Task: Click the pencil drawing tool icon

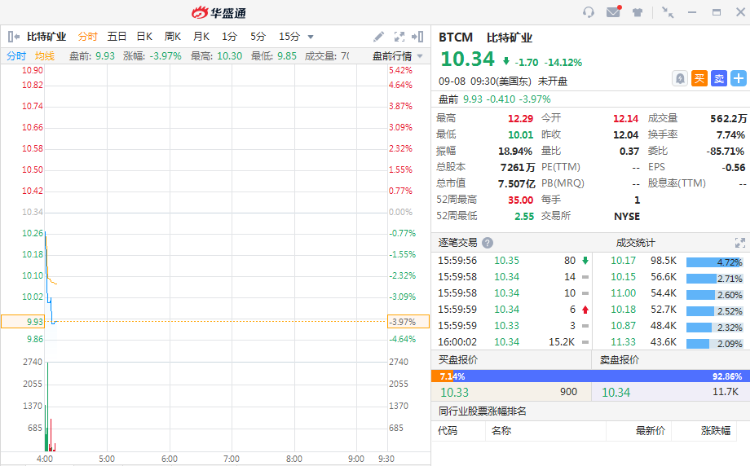Action: [378, 36]
